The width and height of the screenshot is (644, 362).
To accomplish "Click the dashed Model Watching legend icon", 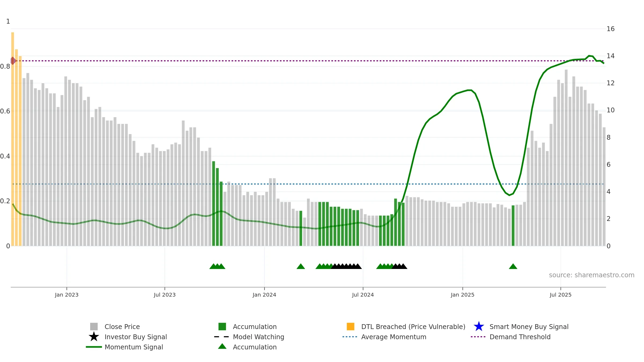I will tap(222, 337).
